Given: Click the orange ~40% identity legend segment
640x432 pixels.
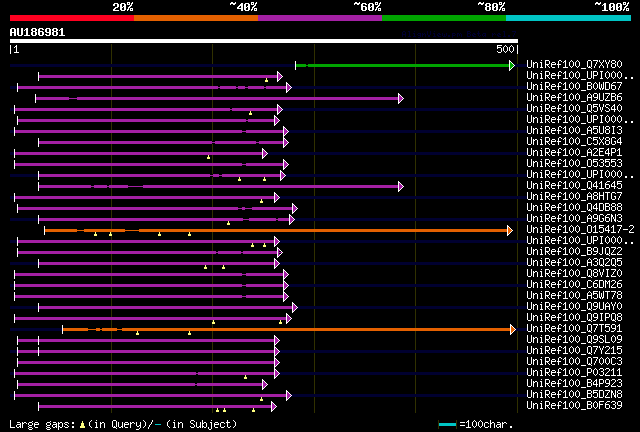Looking at the screenshot, I should 196,18.
